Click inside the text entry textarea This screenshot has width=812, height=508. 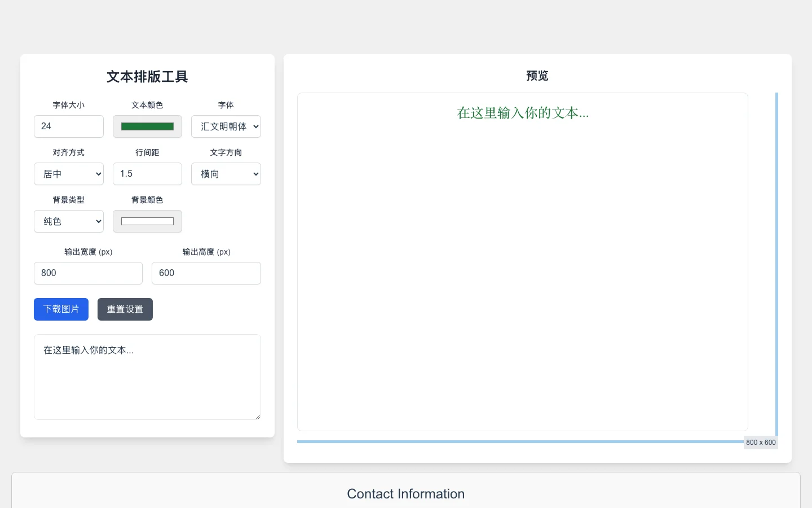click(x=147, y=377)
